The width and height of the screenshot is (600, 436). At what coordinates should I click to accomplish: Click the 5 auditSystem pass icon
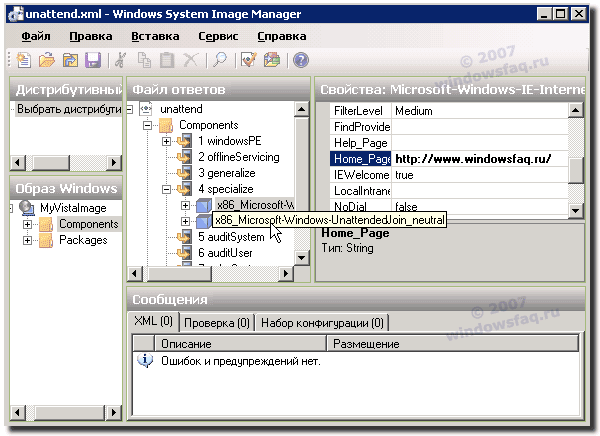[x=185, y=237]
